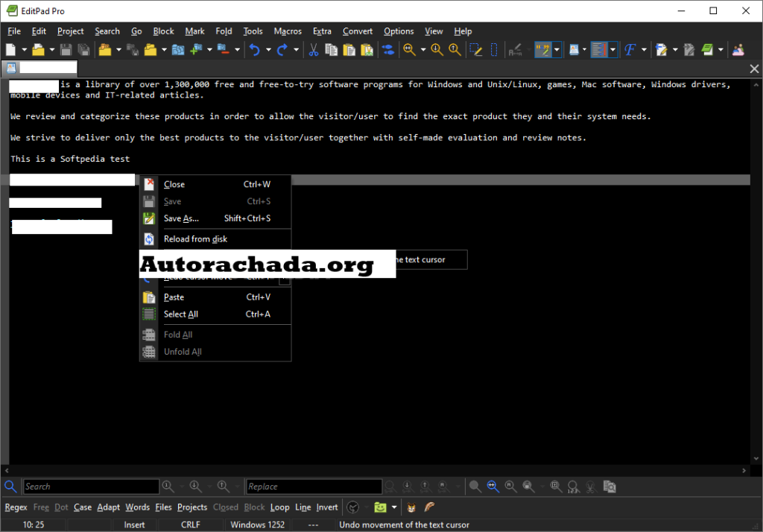The height and width of the screenshot is (532, 763).
Task: Expand the Open Project dropdown arrow
Action: [118, 50]
